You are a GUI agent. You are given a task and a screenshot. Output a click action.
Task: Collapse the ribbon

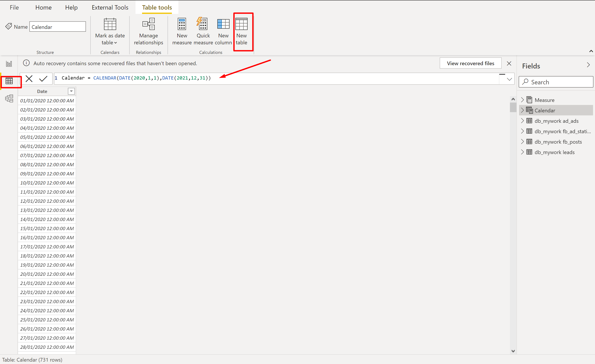pos(591,51)
